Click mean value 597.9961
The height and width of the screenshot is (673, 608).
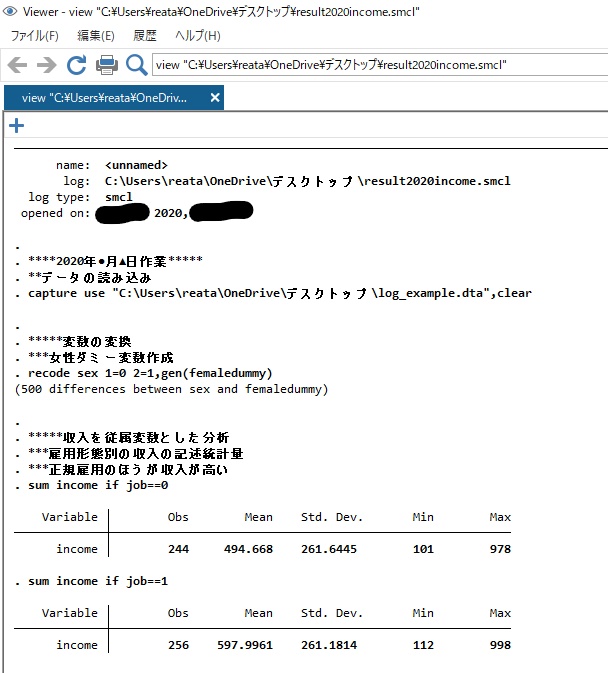(245, 645)
